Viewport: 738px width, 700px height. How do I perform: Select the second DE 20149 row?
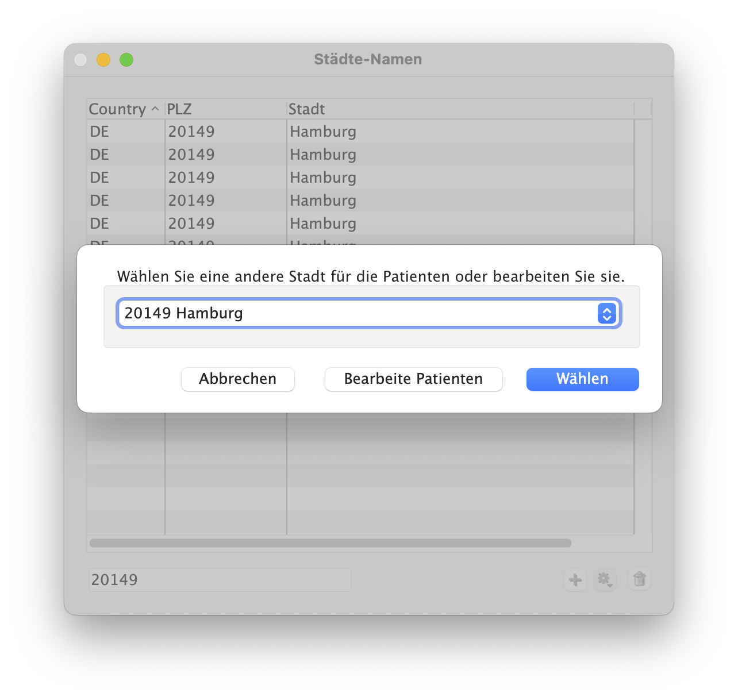coord(360,155)
